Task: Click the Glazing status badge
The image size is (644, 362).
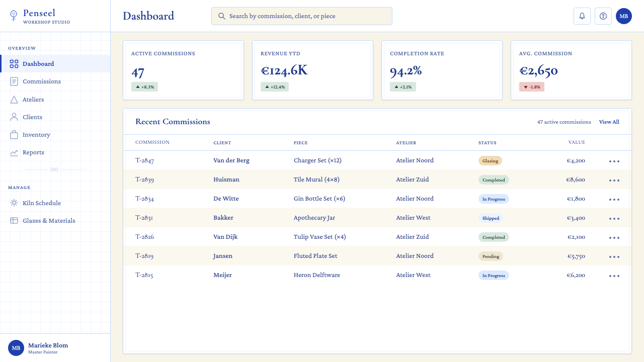Action: click(490, 161)
